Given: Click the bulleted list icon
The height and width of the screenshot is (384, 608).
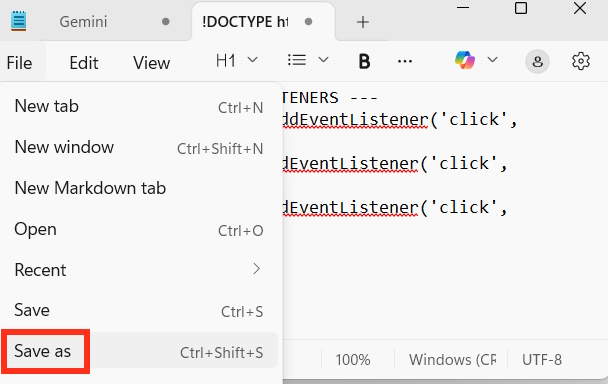Looking at the screenshot, I should 297,60.
